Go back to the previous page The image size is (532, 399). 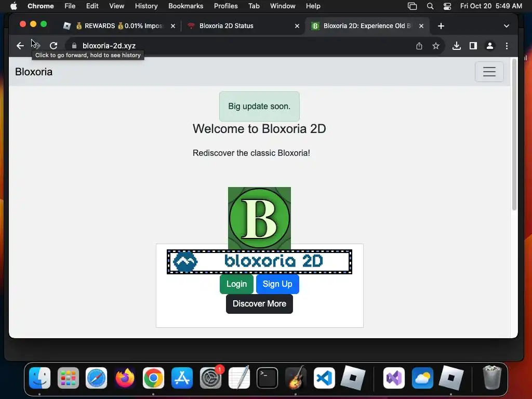click(20, 46)
